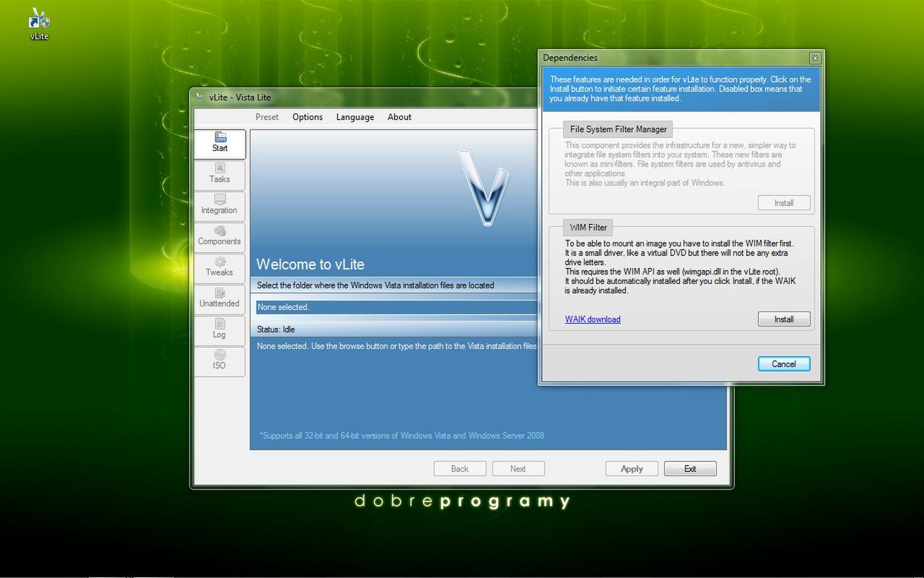
Task: Open the vLite desktop shortcut icon
Action: click(39, 24)
